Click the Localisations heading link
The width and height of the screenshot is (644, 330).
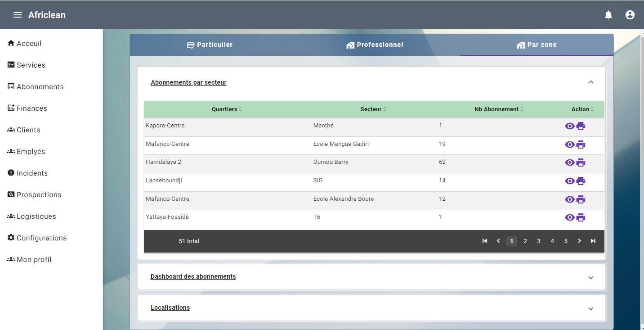coord(170,307)
